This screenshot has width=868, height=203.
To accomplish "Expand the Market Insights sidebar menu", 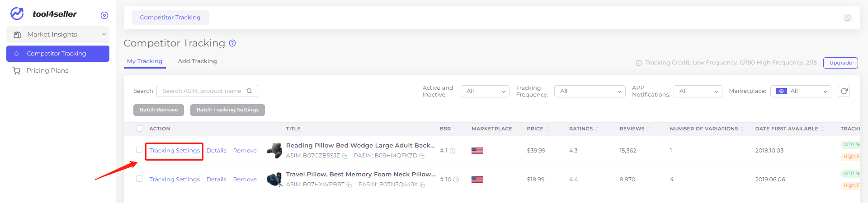I will pos(58,34).
